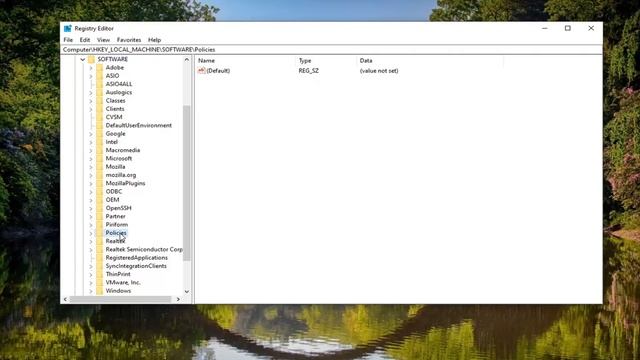Click the DefaultUserEnvironment folder icon
This screenshot has width=640, height=360.
pyautogui.click(x=100, y=125)
